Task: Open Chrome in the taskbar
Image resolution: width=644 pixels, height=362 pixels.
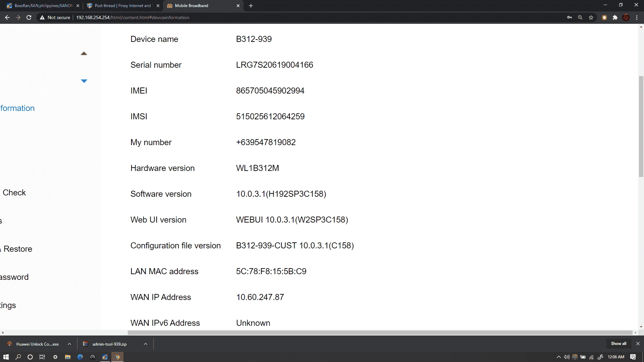Action: (x=117, y=357)
